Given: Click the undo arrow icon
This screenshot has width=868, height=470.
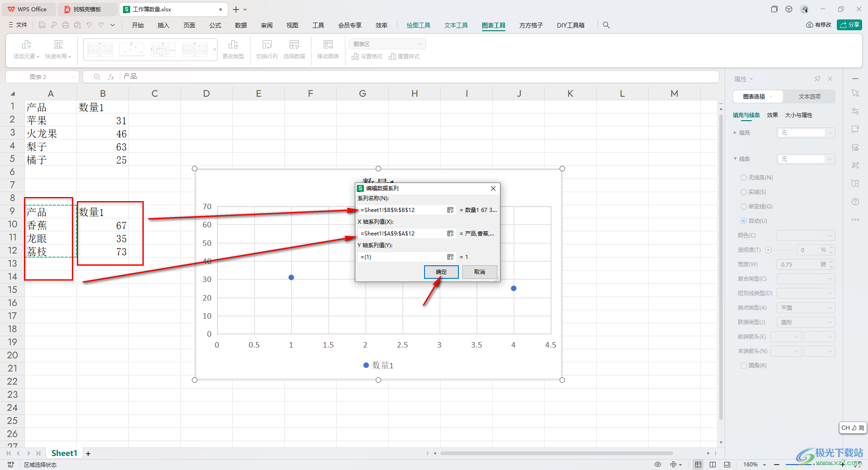Looking at the screenshot, I should pos(89,25).
